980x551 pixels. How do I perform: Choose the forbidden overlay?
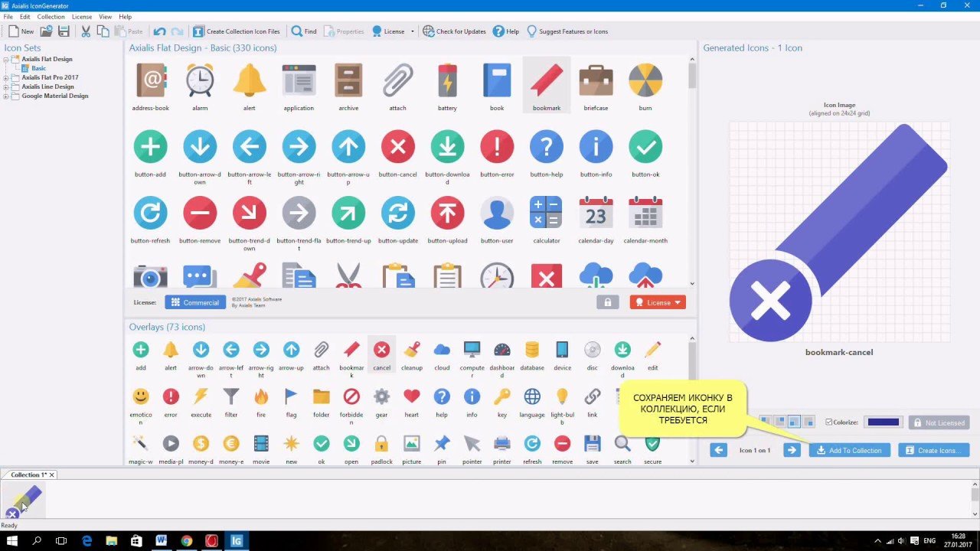coord(351,396)
